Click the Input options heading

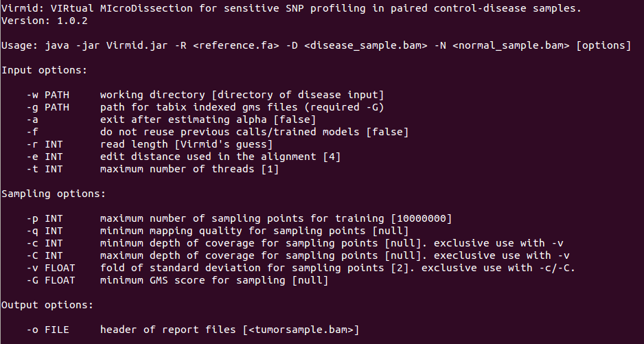click(43, 70)
